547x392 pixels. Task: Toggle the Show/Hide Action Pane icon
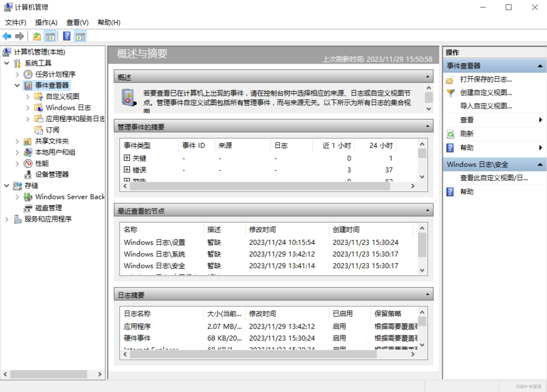[80, 36]
